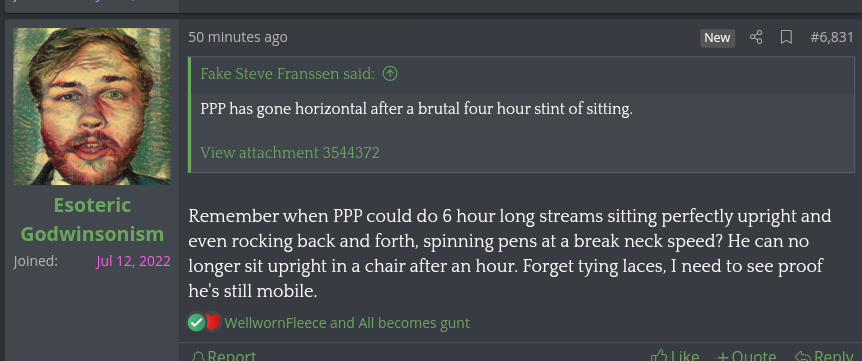
Task: Jump to original post via up-arrow icon
Action: pos(390,73)
